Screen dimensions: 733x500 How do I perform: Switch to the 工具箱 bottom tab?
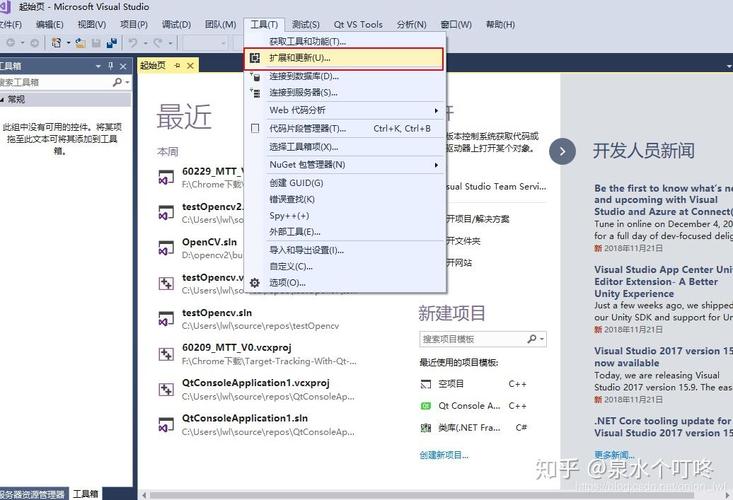click(x=86, y=494)
